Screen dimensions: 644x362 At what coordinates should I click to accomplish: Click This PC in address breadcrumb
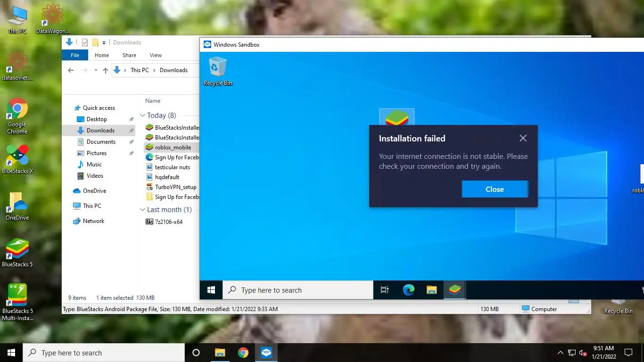pyautogui.click(x=140, y=70)
